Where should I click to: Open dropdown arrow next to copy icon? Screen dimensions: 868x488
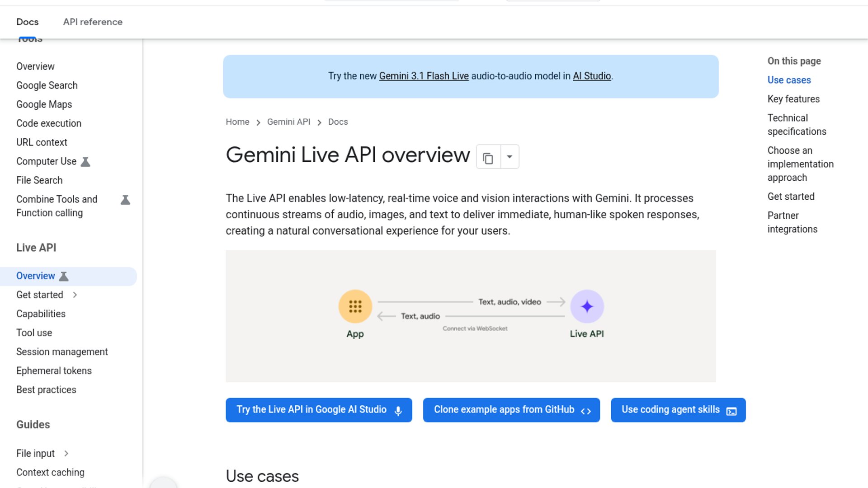509,157
